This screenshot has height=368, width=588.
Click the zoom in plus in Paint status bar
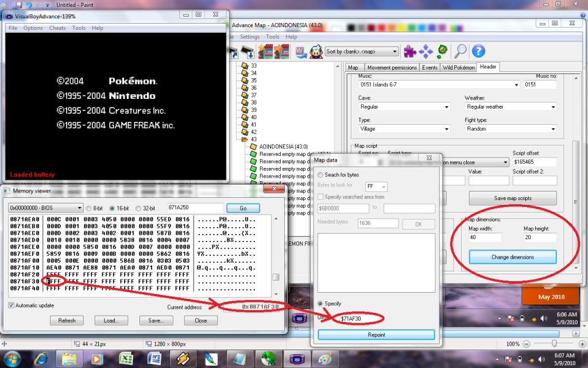tap(582, 344)
